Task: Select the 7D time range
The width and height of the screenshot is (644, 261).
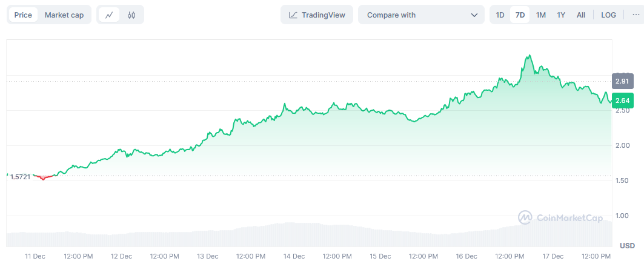Action: [x=520, y=15]
